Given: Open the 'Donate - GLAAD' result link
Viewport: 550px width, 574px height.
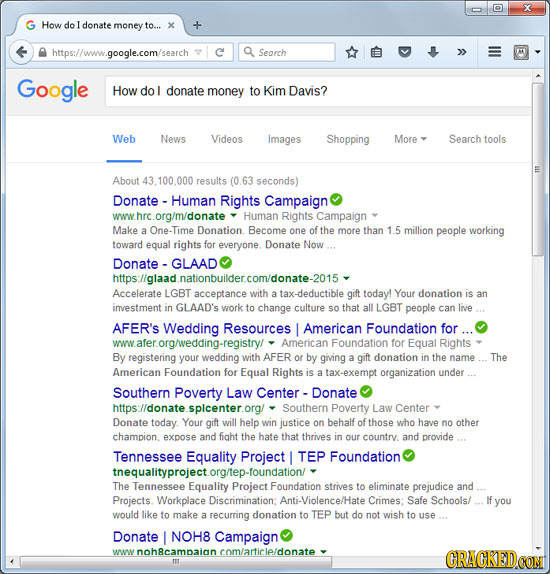Looking at the screenshot, I should 165,264.
